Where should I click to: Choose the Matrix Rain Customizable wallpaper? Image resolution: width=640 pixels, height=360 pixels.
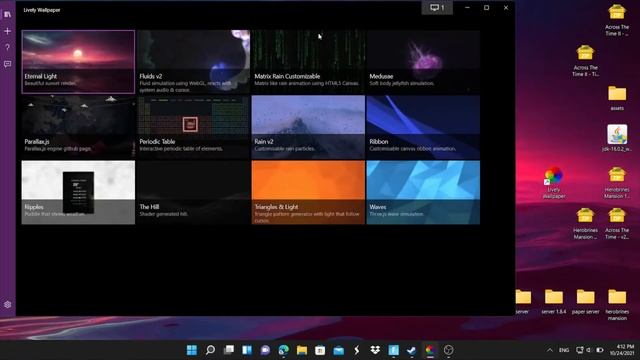pos(308,62)
